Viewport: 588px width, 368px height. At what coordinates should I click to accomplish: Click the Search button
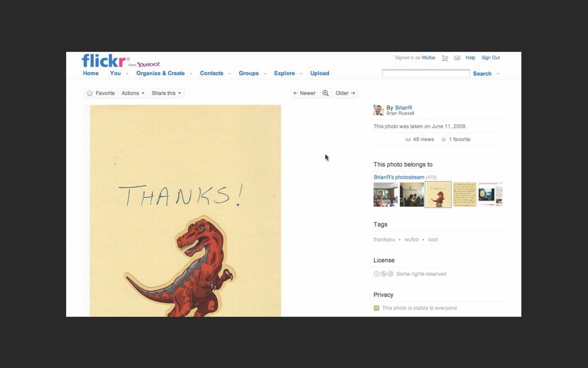pyautogui.click(x=482, y=74)
